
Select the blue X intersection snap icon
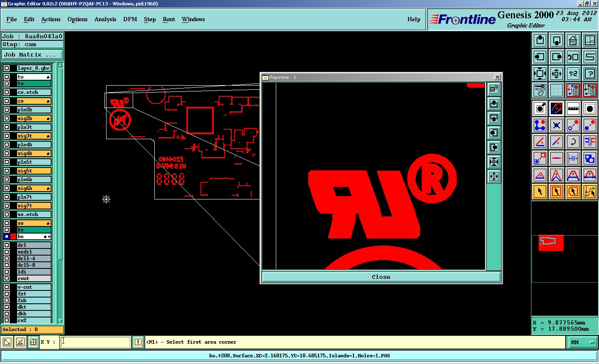(x=557, y=125)
